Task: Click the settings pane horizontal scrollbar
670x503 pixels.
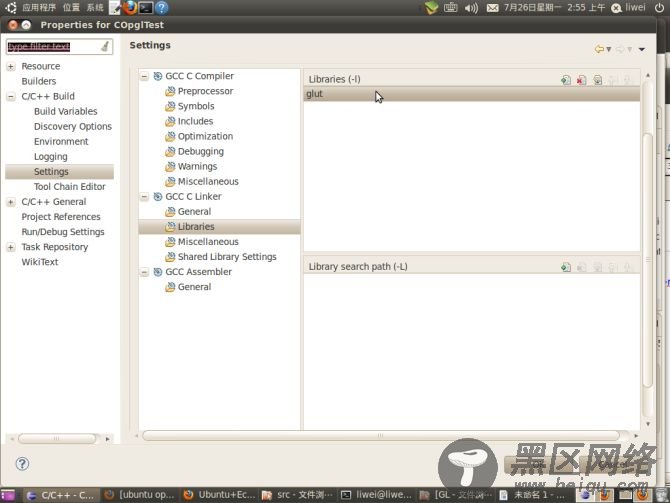Action: [x=381, y=435]
